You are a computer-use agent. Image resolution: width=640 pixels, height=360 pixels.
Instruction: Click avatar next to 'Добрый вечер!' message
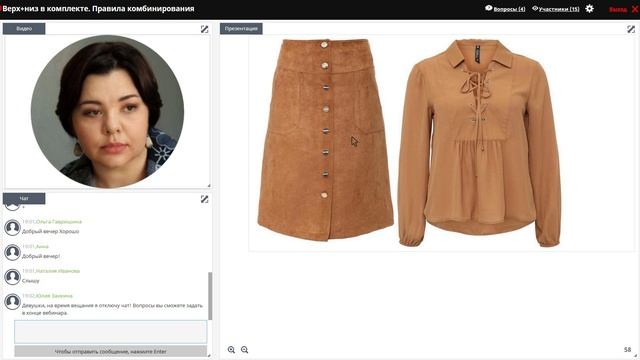(12, 252)
